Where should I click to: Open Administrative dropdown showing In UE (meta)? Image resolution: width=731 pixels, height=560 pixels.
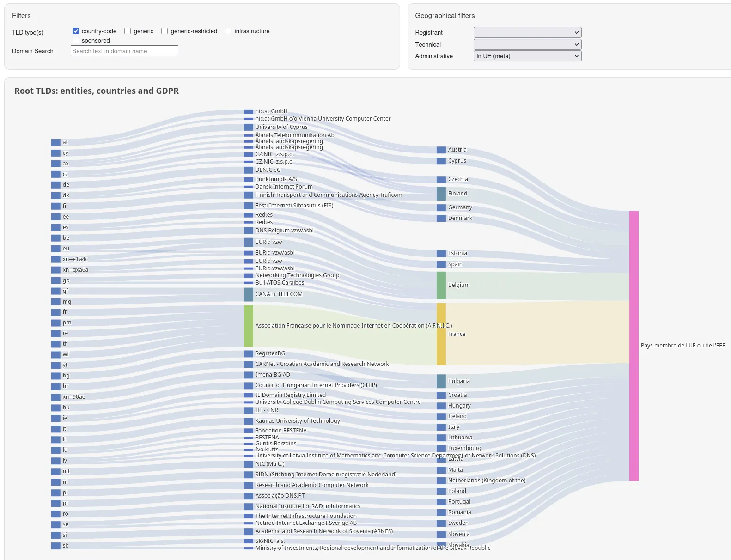tap(527, 56)
